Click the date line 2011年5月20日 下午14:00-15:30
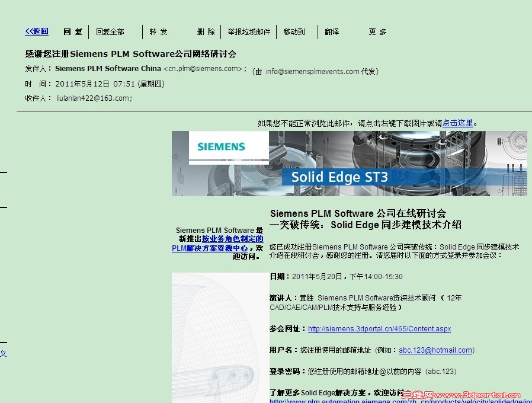The width and height of the screenshot is (532, 403). [x=336, y=277]
